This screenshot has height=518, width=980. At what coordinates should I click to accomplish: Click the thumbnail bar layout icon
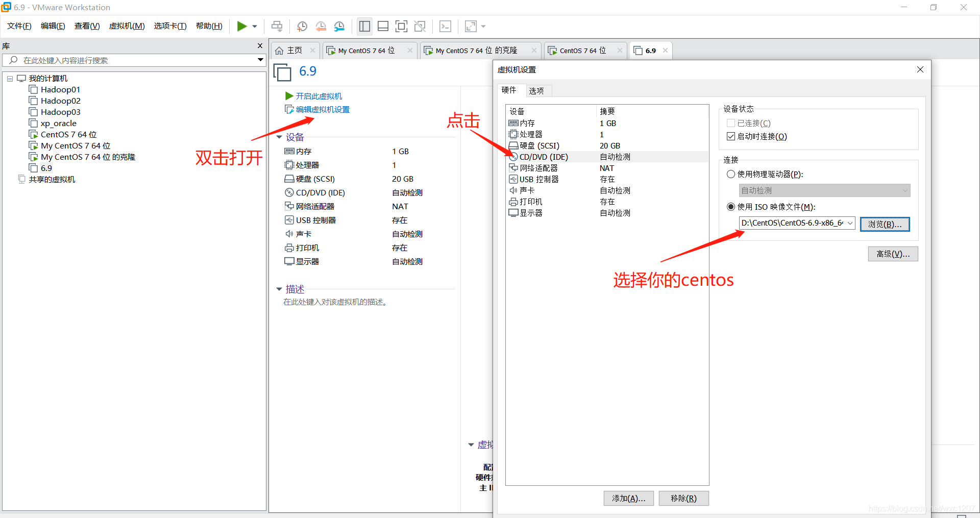tap(383, 26)
